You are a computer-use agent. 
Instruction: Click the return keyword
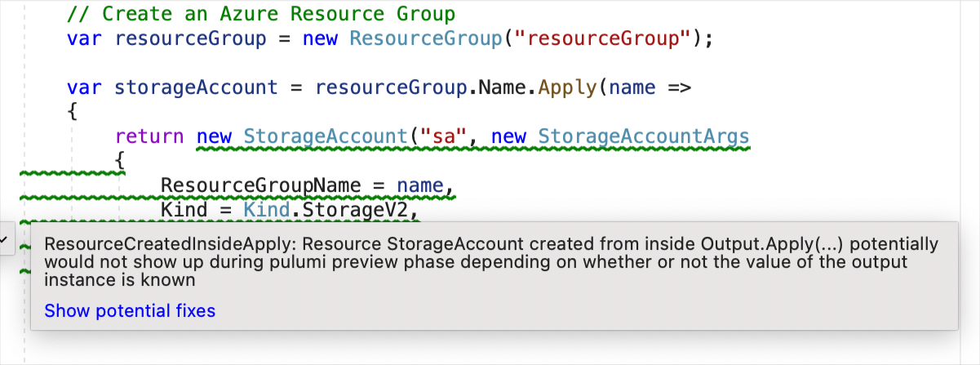tap(149, 136)
